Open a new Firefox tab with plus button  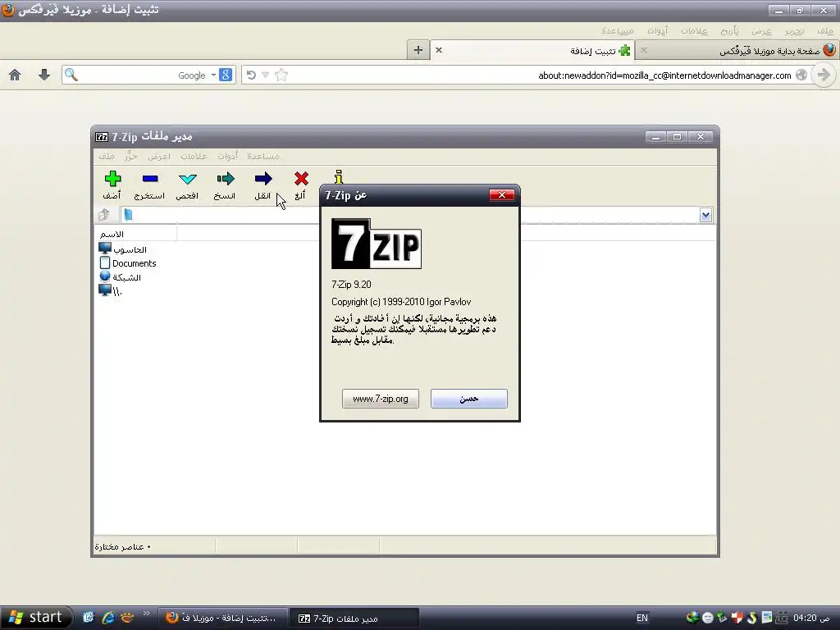click(x=418, y=50)
